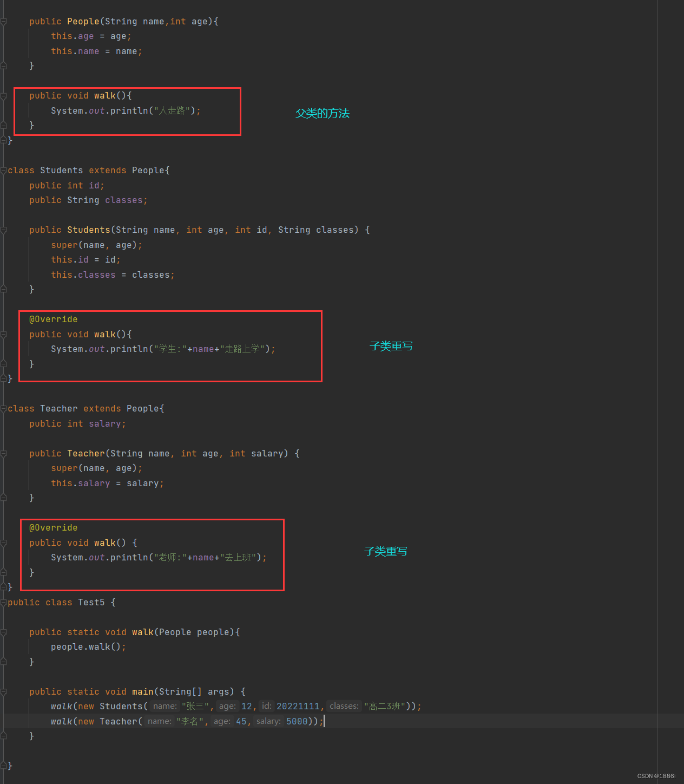Image resolution: width=684 pixels, height=784 pixels.
Task: Click super(name, age) in the Students constructor
Action: (96, 245)
